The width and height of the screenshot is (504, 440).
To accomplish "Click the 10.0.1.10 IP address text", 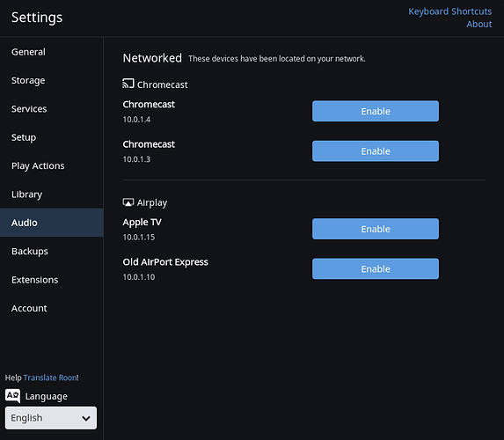I will pyautogui.click(x=139, y=277).
